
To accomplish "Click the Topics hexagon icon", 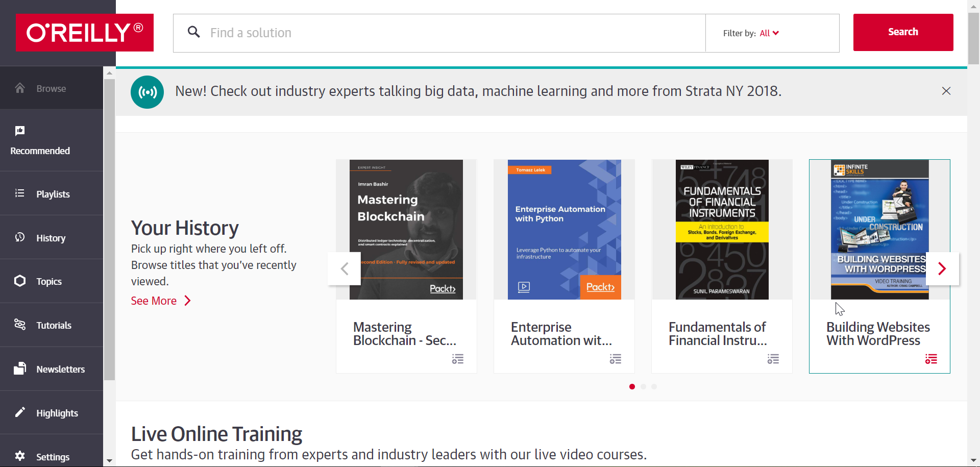I will tap(20, 281).
